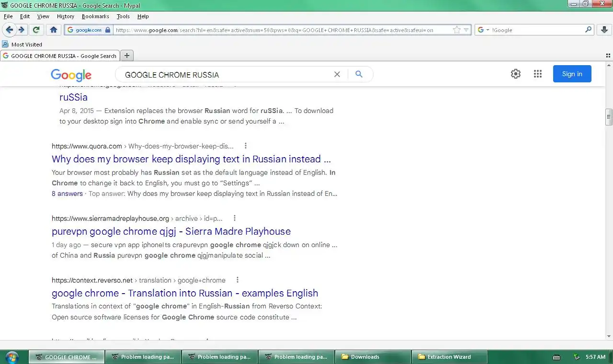Click in the Google search query field

[225, 75]
